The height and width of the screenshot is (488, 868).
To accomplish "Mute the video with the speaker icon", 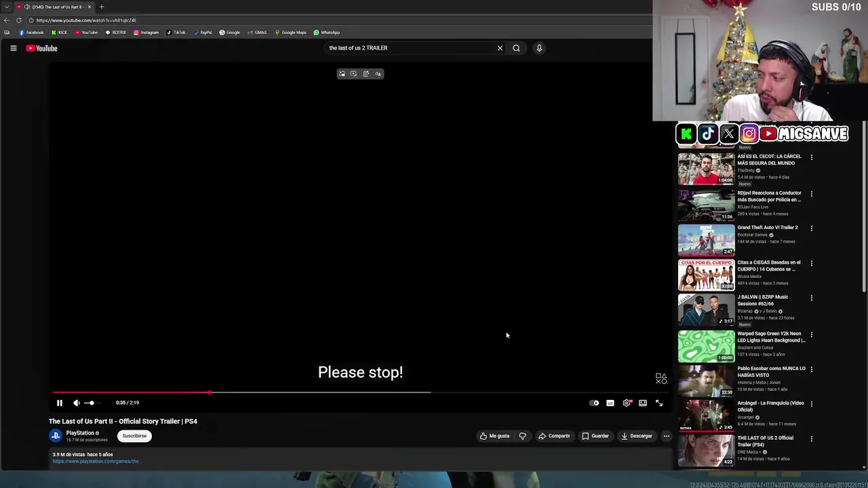I will click(76, 403).
